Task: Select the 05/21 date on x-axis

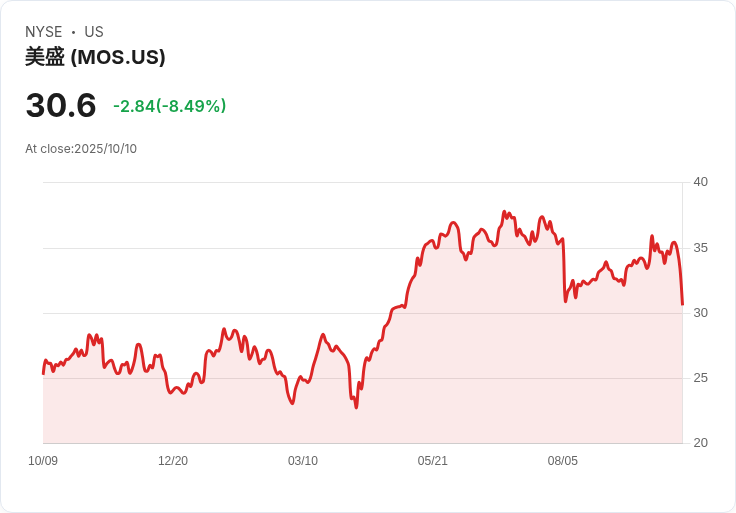Action: click(x=433, y=461)
